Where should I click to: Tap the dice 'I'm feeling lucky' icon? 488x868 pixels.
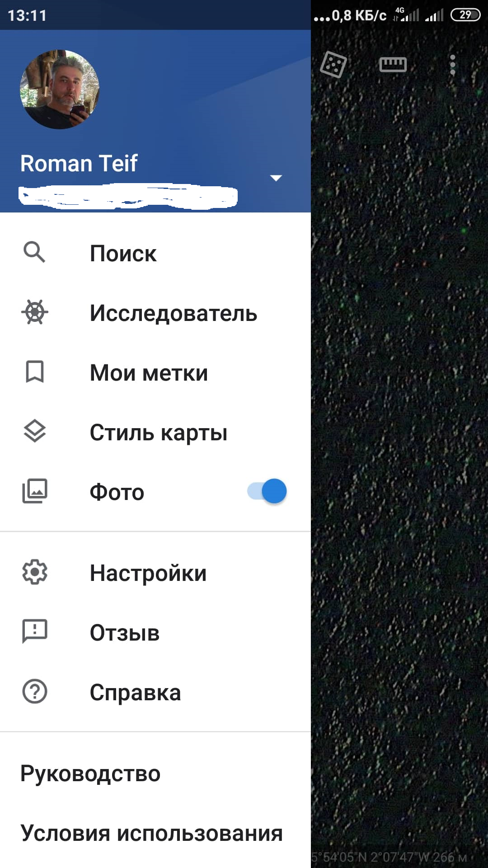(x=333, y=65)
